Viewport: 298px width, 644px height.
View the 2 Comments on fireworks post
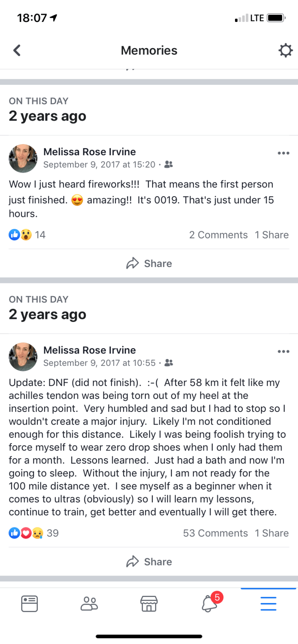218,235
